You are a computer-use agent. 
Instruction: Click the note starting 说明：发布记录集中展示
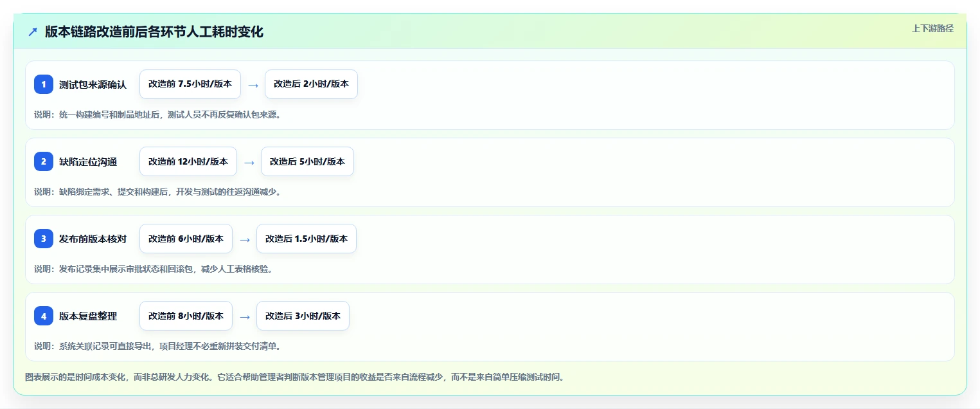[153, 269]
